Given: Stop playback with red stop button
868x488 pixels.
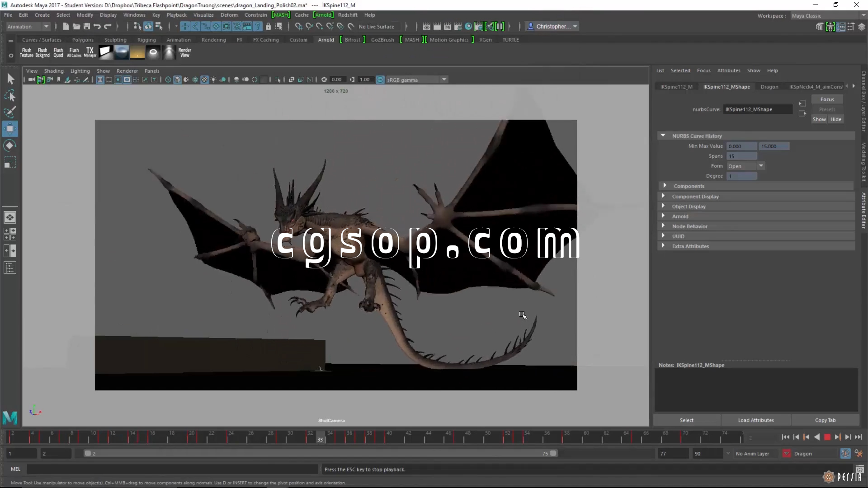Looking at the screenshot, I should click(x=827, y=437).
